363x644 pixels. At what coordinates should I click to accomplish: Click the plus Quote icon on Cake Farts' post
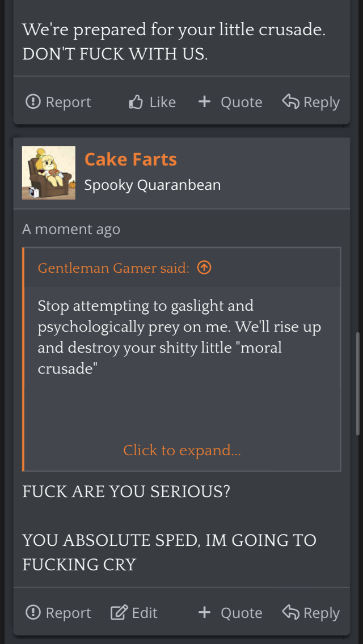coord(204,612)
